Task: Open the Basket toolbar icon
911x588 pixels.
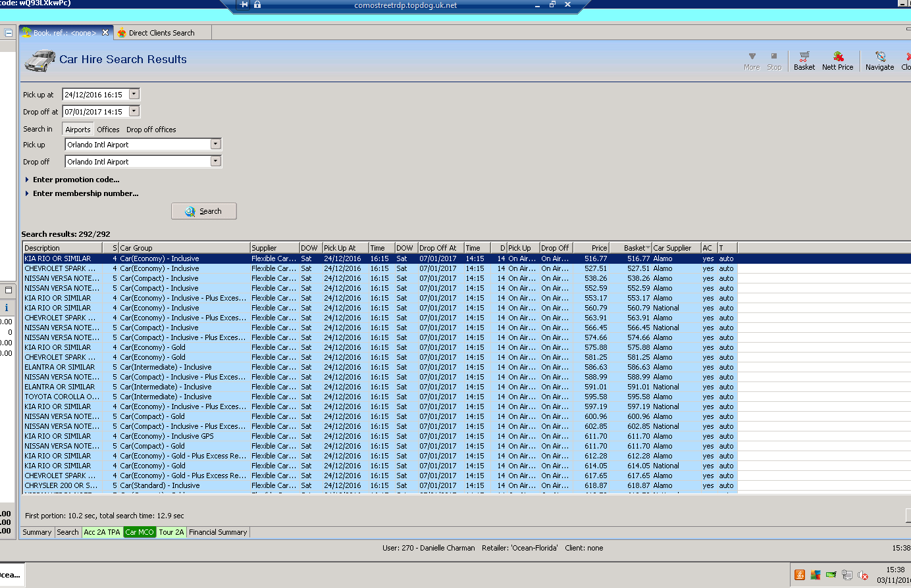Action: point(804,61)
